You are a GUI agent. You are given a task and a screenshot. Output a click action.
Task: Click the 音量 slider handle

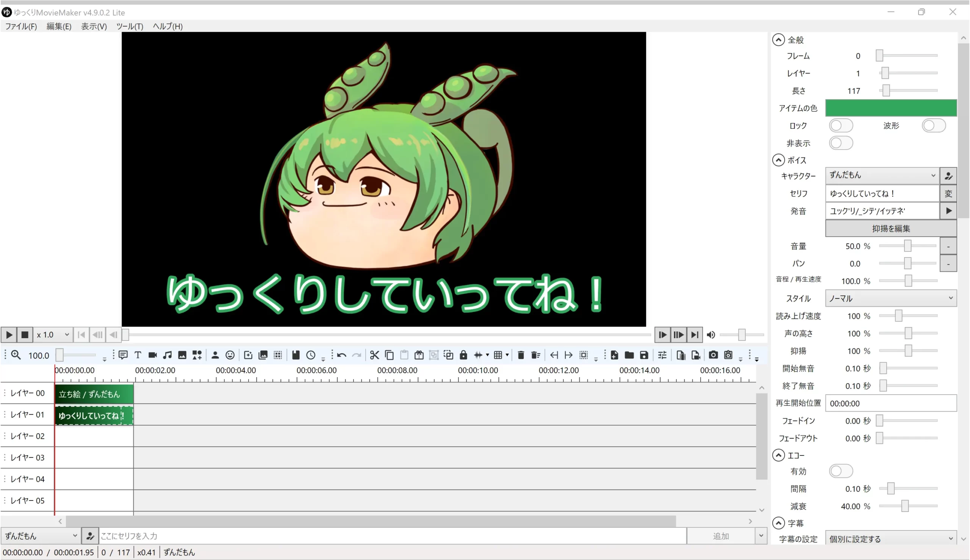(x=907, y=246)
